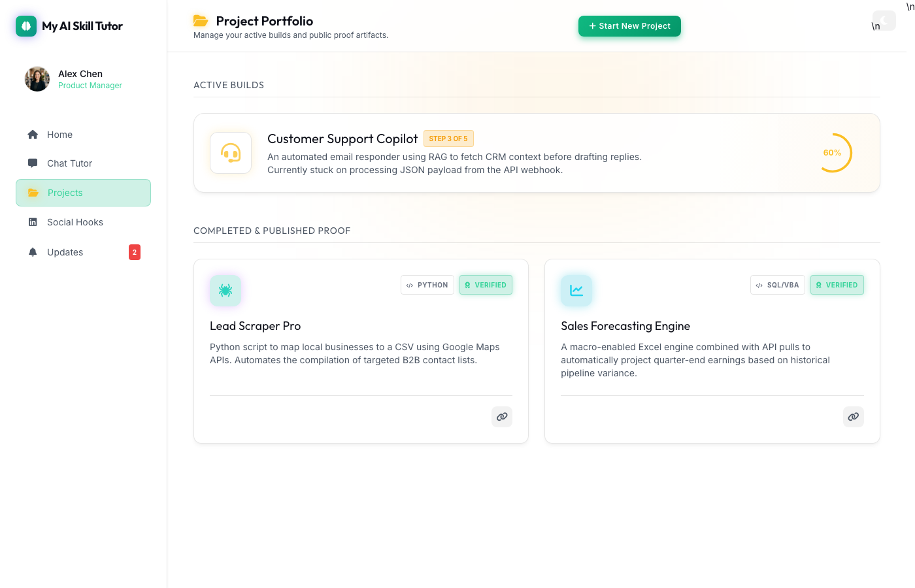Navigate to Social Hooks
This screenshot has height=588, width=915.
pyautogui.click(x=75, y=222)
